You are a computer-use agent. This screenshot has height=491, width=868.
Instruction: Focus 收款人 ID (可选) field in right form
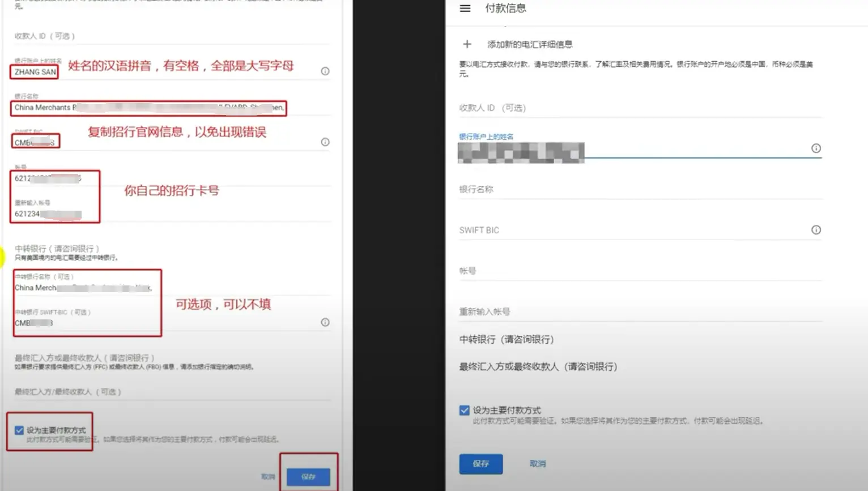640,108
